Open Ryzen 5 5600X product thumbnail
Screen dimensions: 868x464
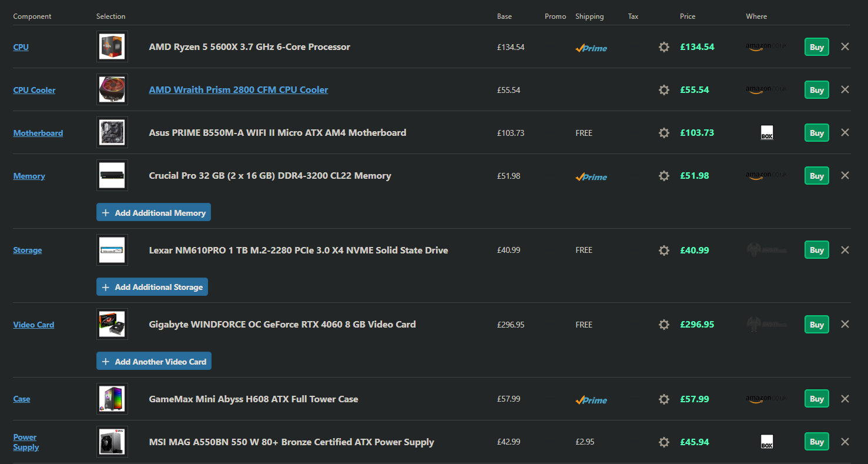pyautogui.click(x=112, y=47)
